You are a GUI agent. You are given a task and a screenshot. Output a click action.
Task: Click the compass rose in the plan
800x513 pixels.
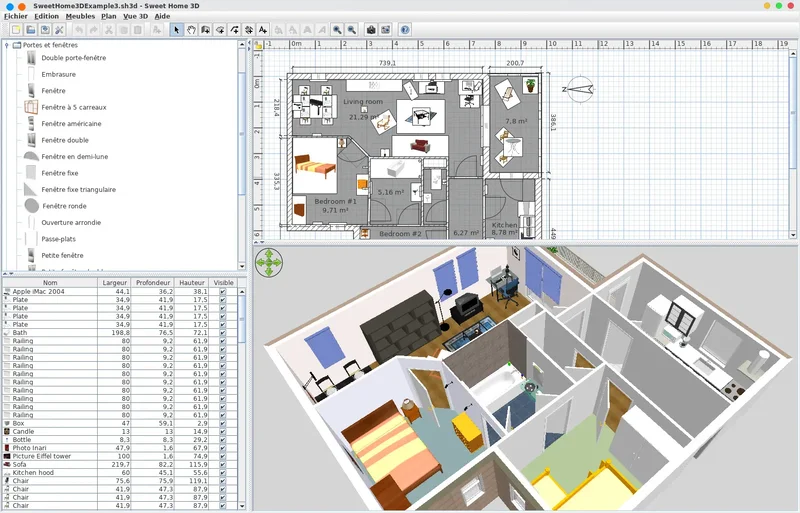(579, 89)
